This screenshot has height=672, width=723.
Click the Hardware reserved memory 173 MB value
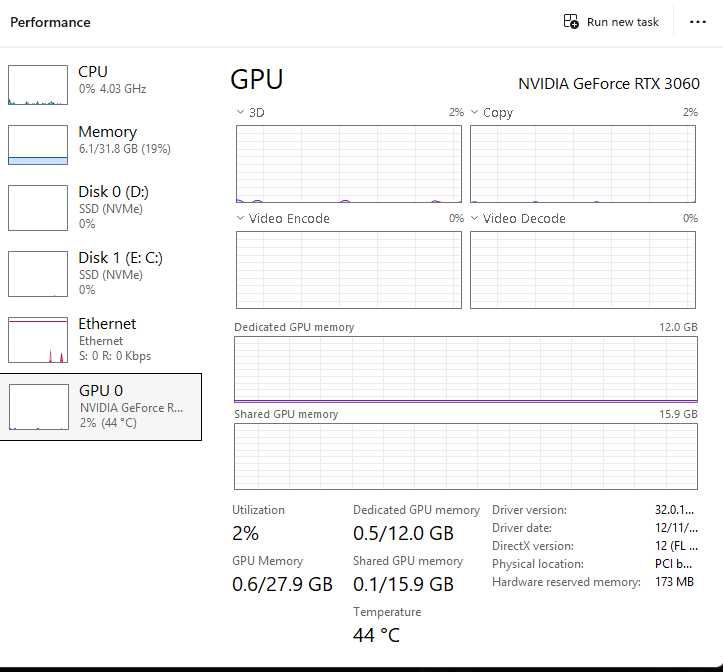[674, 582]
